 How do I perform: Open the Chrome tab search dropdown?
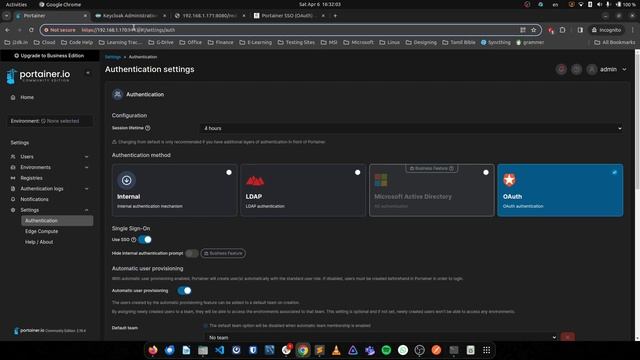7,16
